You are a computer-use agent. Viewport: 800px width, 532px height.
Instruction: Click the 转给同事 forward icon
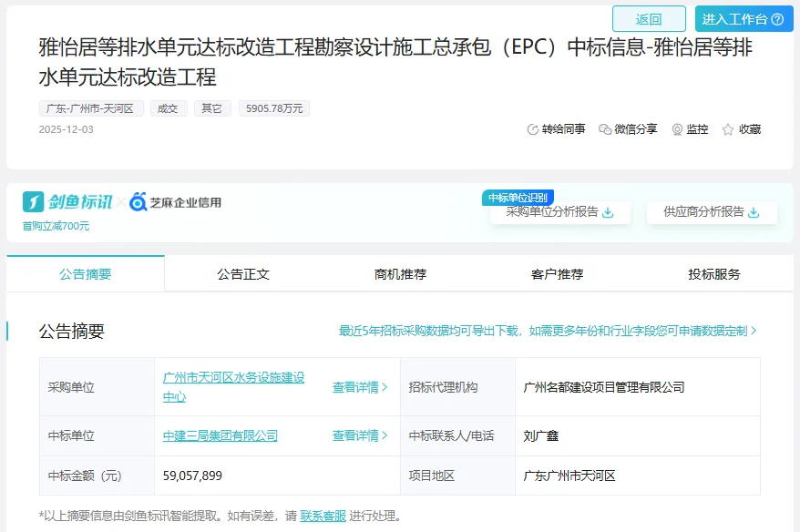[x=533, y=129]
